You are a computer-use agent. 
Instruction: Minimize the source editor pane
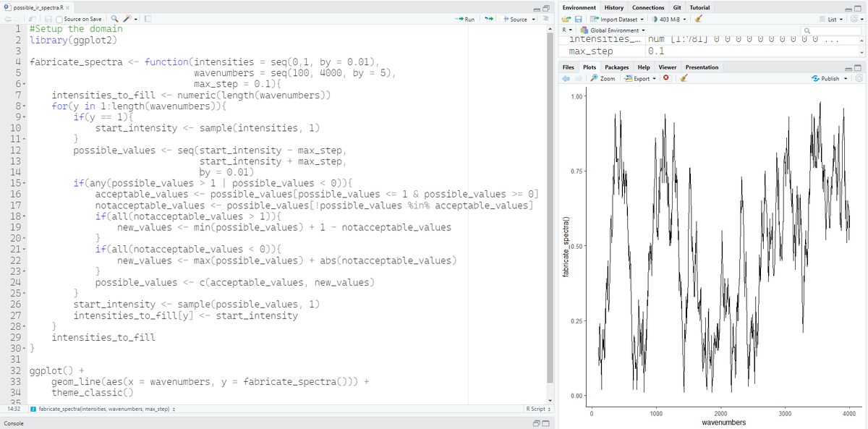(x=536, y=9)
